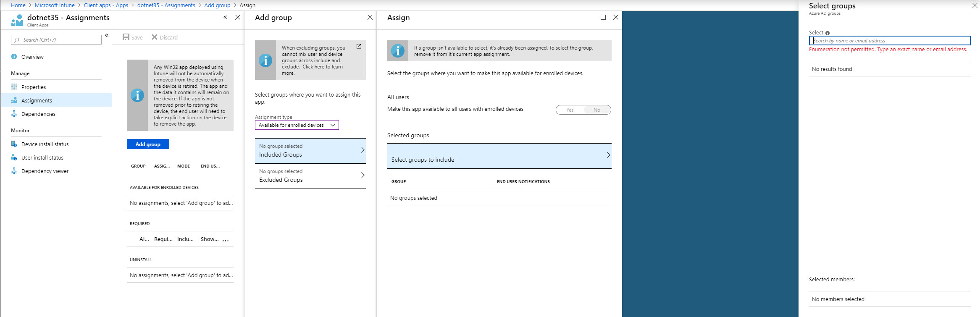Click the 'No groups selected' row in Assign blade
This screenshot has width=980, height=317.
[499, 198]
